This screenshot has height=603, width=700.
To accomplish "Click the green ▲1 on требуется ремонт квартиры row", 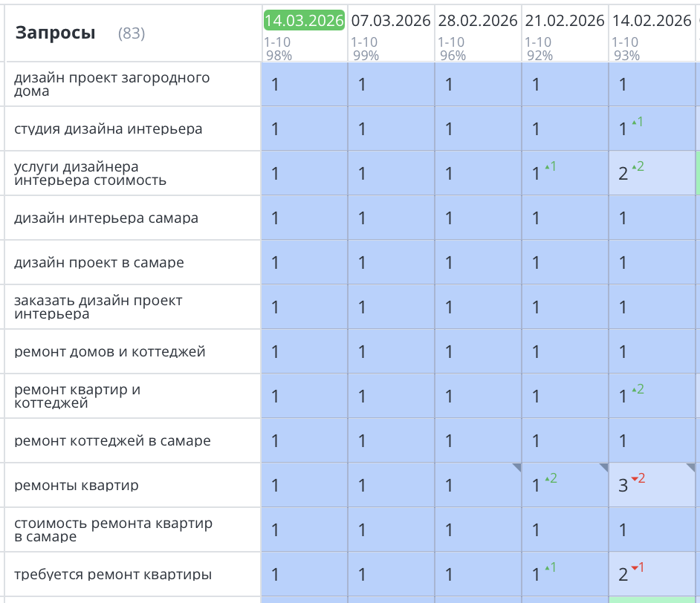I will pyautogui.click(x=551, y=570).
